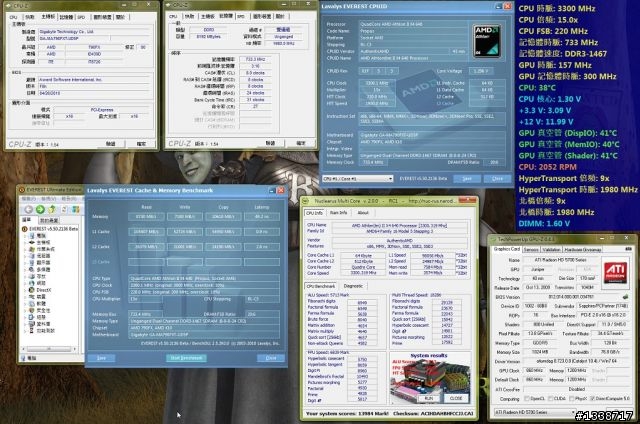This screenshot has height=424, width=640.
Task: Expand the first computer node in EVEREST tree
Action: pos(25,236)
